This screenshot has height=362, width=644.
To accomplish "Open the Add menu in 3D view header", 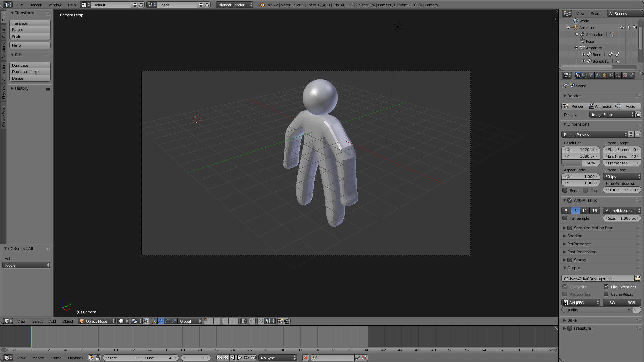I will [x=53, y=321].
